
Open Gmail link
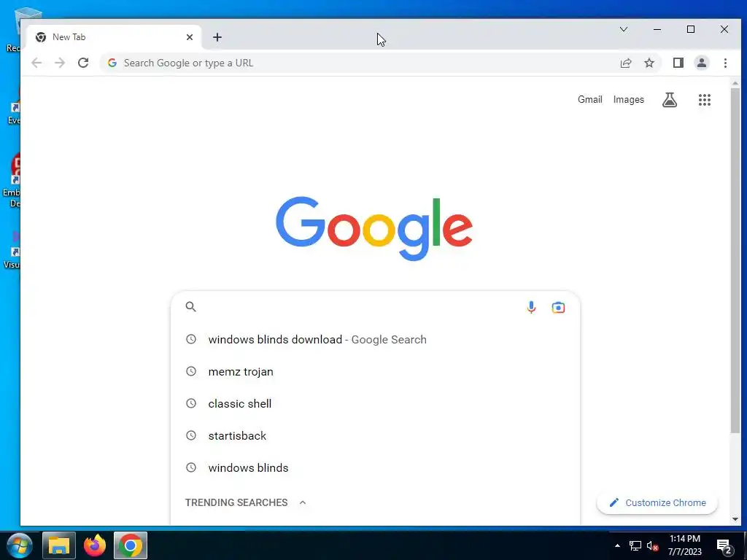click(590, 99)
